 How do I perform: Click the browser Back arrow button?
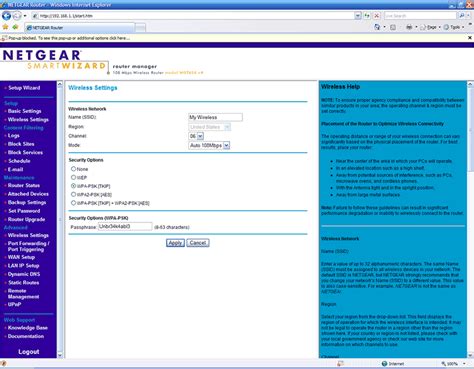[6, 15]
